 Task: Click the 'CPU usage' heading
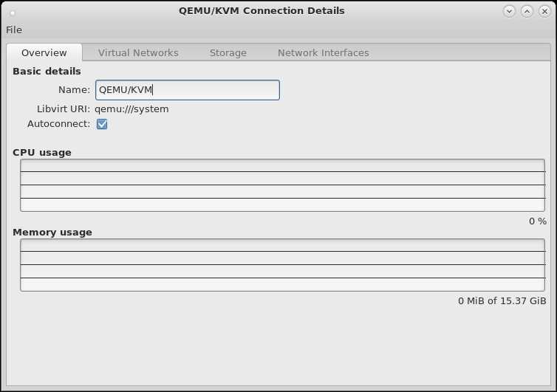point(42,152)
